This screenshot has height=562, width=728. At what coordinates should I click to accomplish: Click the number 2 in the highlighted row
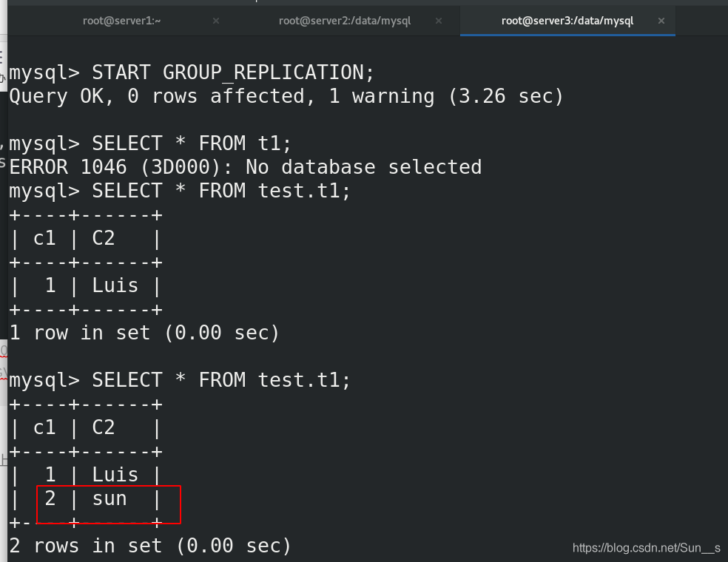(50, 498)
